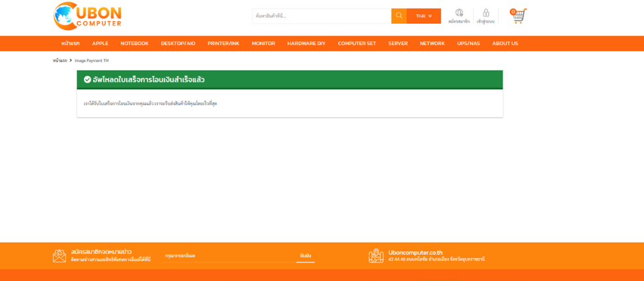
Task: Select the UPS/NAS menu item
Action: coord(468,44)
